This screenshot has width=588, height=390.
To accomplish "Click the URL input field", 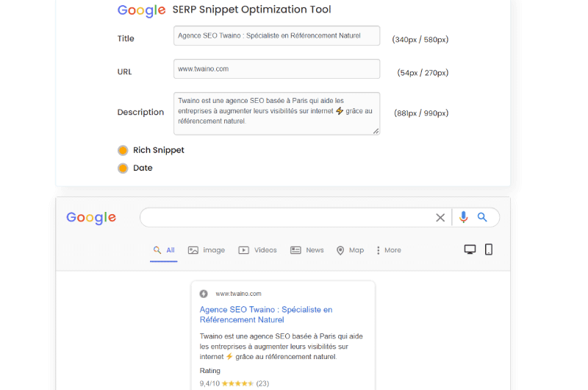I will (277, 68).
